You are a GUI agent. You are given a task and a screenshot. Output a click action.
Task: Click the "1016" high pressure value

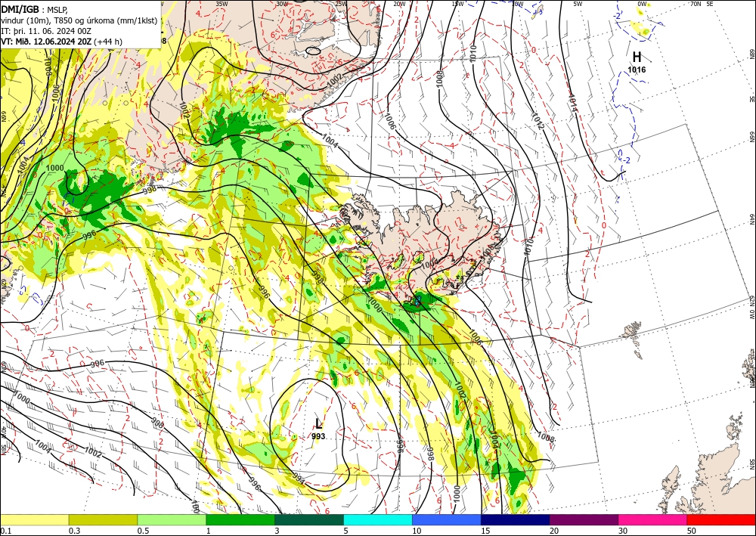(x=637, y=70)
